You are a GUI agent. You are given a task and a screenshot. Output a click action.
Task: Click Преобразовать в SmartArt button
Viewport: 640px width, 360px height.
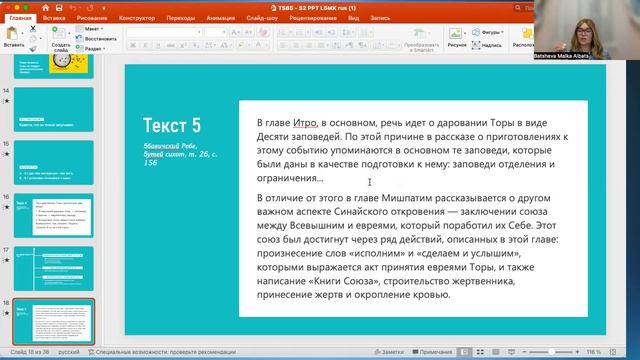click(x=421, y=40)
